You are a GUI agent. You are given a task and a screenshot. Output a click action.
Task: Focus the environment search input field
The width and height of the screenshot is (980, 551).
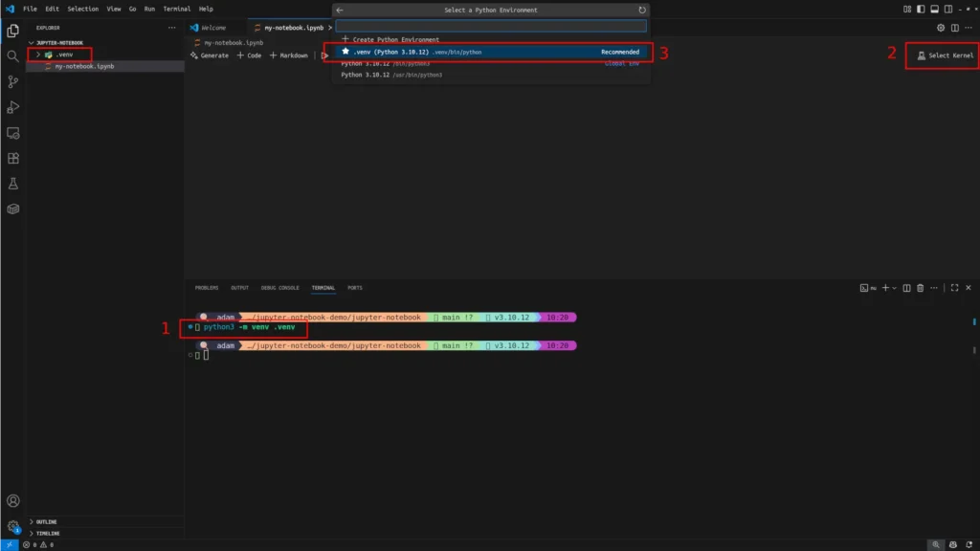pos(491,26)
